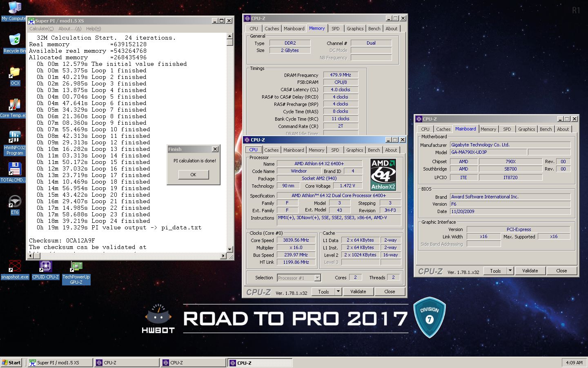Click Close in CPU-Z Mainboard window
The width and height of the screenshot is (588, 368).
561,271
